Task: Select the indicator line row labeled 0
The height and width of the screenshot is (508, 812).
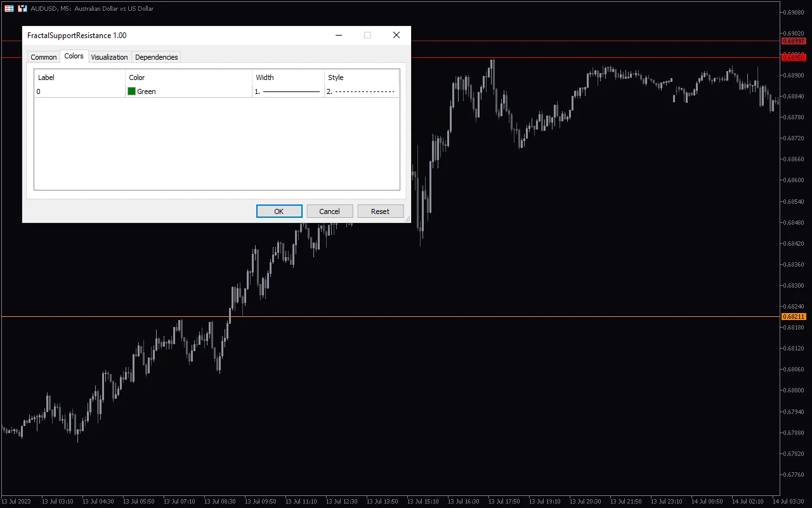Action: point(38,91)
